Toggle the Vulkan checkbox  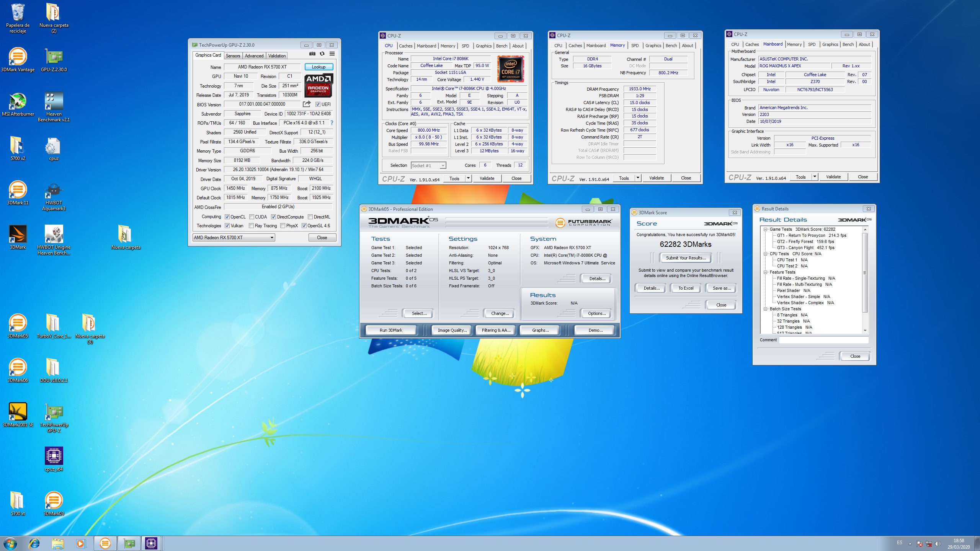pyautogui.click(x=227, y=226)
